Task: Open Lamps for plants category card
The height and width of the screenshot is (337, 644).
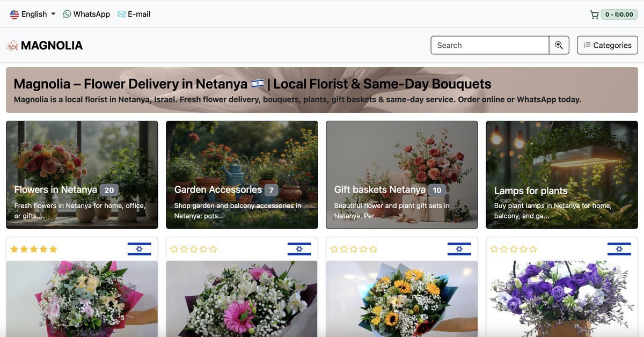Action: [562, 175]
